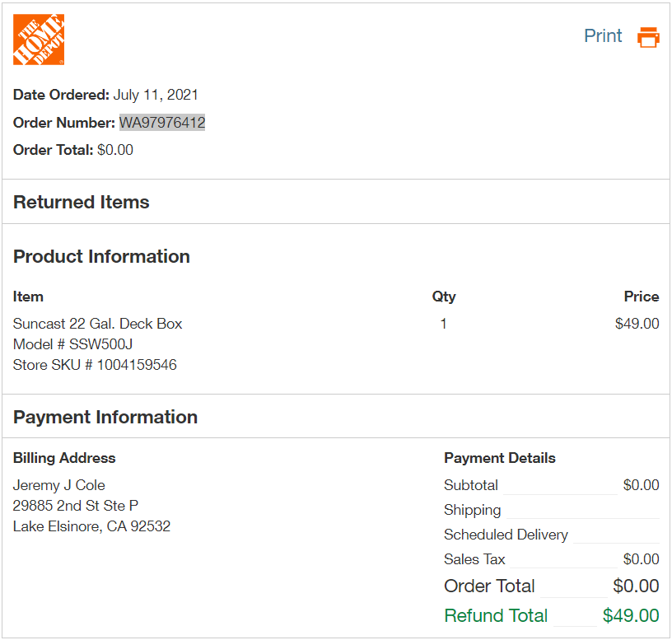Click the item price $49.00
Image resolution: width=672 pixels, height=640 pixels.
pos(637,324)
